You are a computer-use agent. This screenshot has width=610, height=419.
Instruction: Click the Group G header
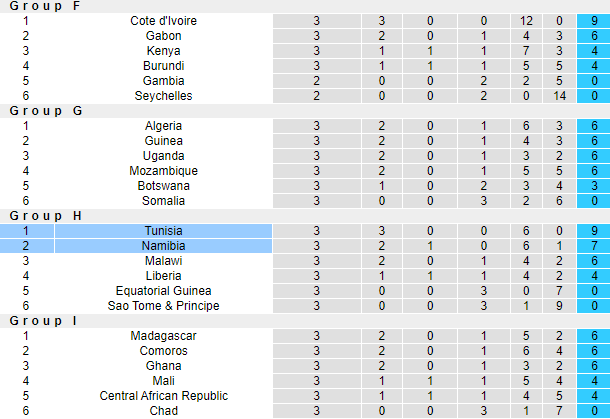click(x=46, y=111)
